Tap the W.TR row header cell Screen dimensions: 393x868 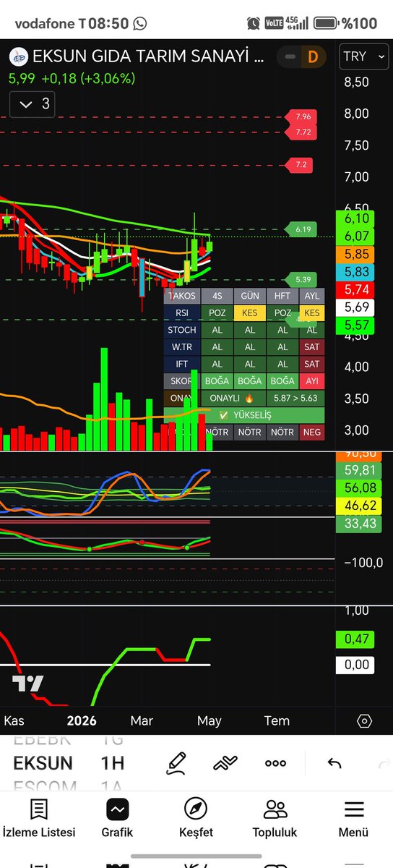pyautogui.click(x=182, y=347)
